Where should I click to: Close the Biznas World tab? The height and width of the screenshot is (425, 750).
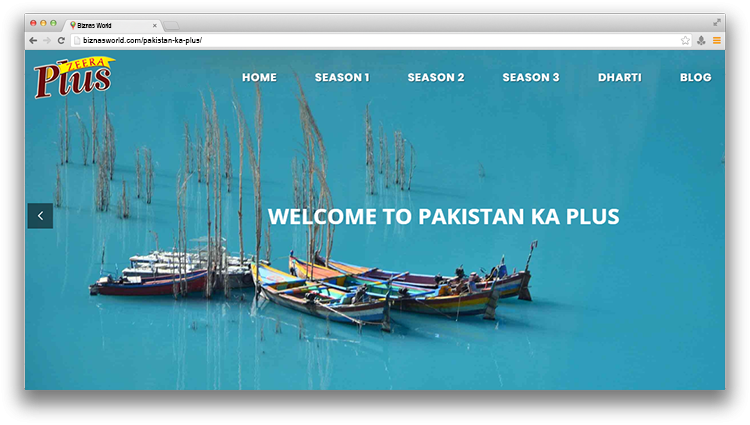[x=155, y=25]
